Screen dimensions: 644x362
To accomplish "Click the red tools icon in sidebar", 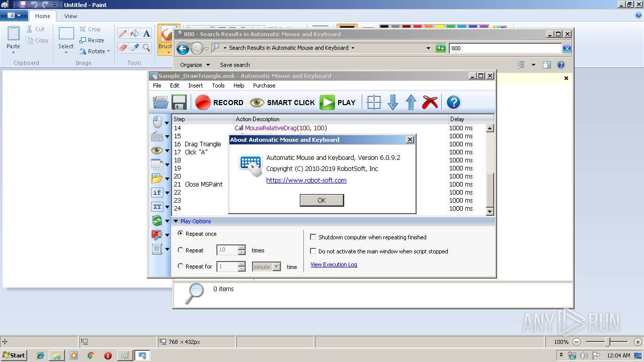I will 157,235.
